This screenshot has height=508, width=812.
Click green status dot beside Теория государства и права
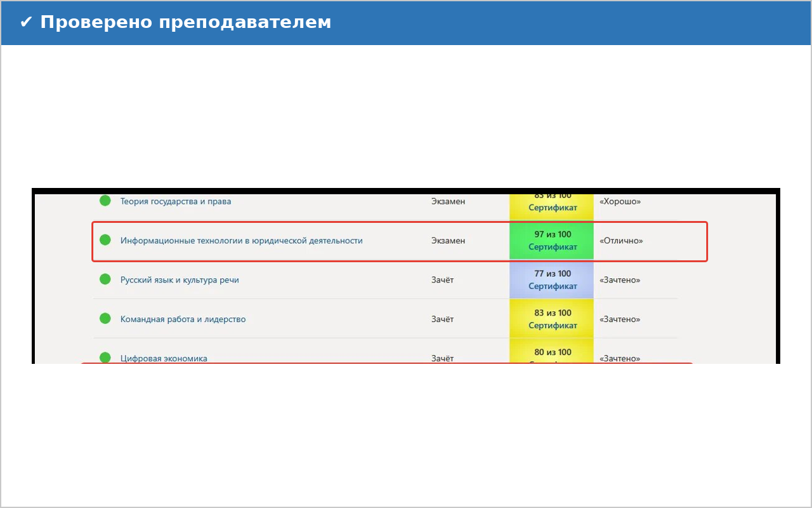pos(105,201)
